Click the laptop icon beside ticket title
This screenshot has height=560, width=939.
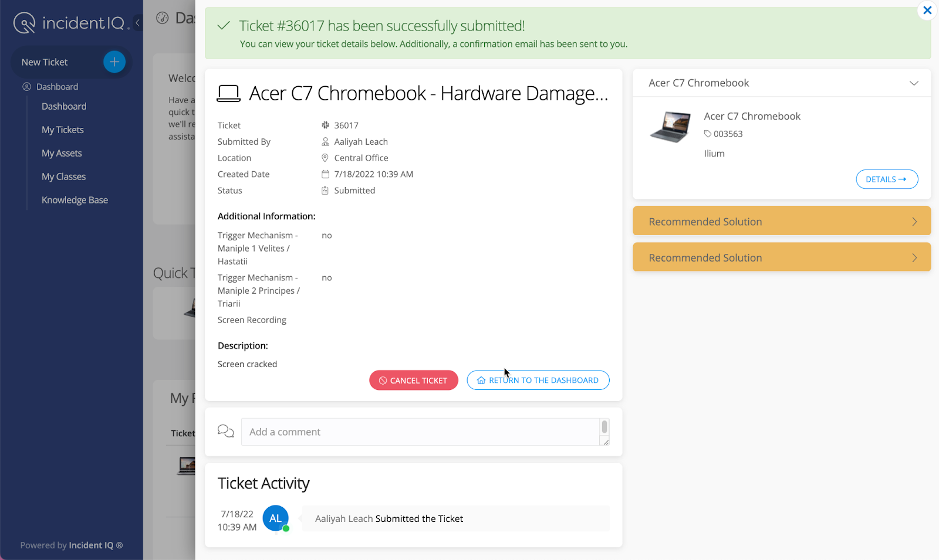[x=228, y=93]
